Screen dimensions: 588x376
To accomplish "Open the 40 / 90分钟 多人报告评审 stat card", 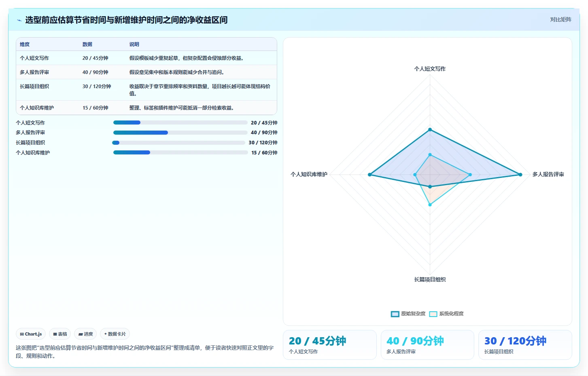I will pyautogui.click(x=427, y=345).
